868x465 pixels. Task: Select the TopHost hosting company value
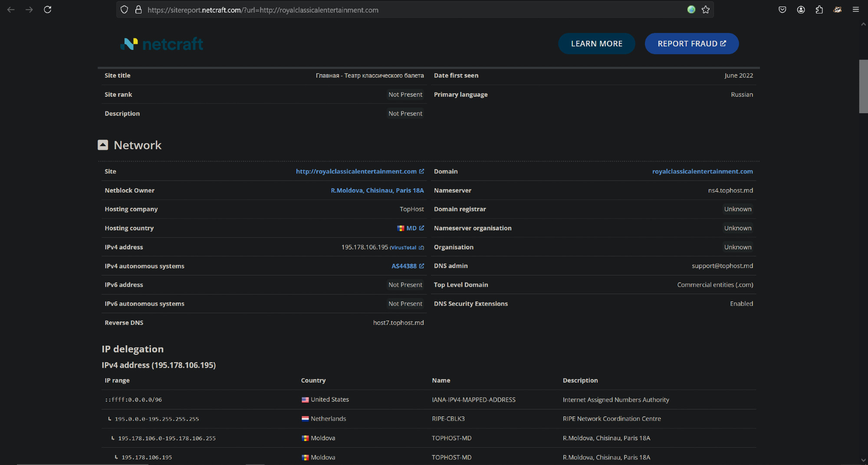411,209
